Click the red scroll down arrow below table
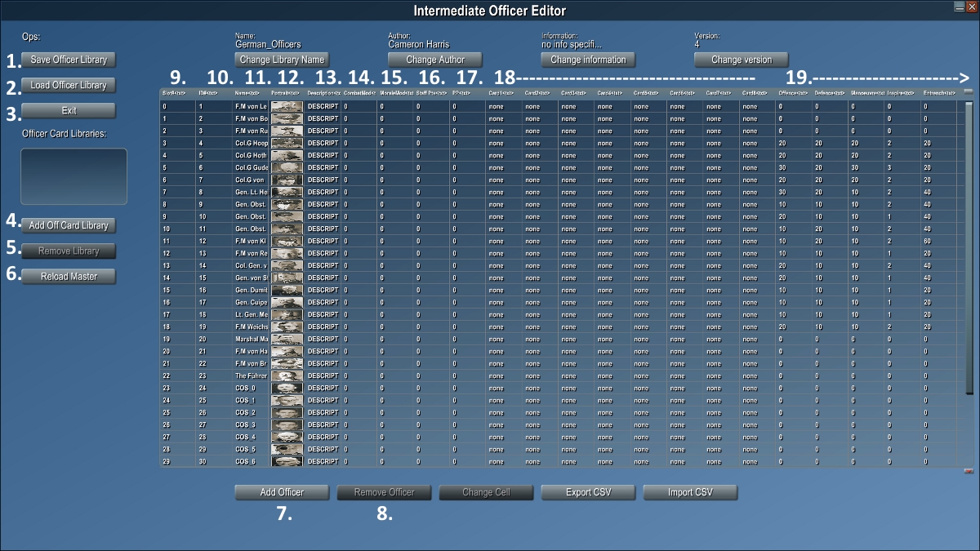This screenshot has height=551, width=980. [969, 471]
